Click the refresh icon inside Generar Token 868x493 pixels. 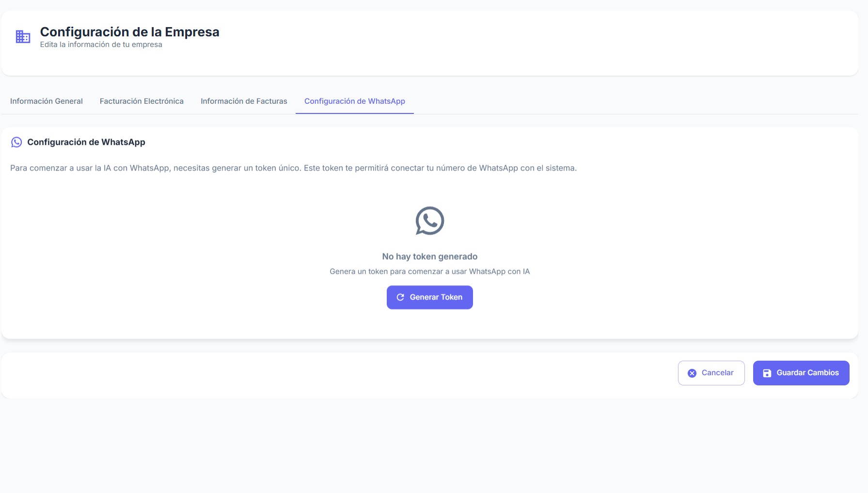(400, 297)
